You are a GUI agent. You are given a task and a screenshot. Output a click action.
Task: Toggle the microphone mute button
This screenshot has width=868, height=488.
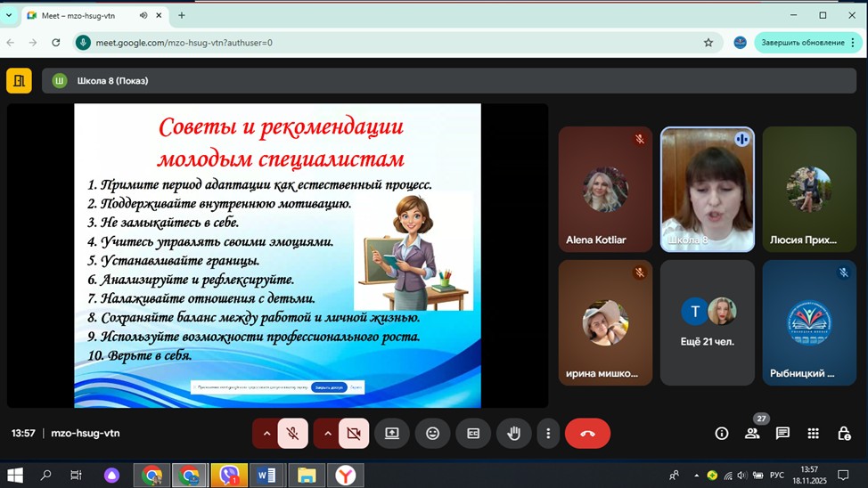pos(292,434)
